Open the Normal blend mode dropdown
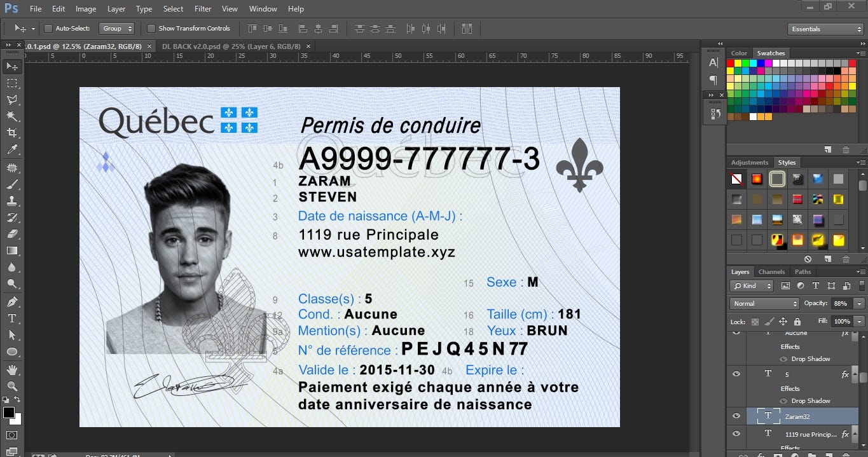The image size is (868, 457). (764, 304)
